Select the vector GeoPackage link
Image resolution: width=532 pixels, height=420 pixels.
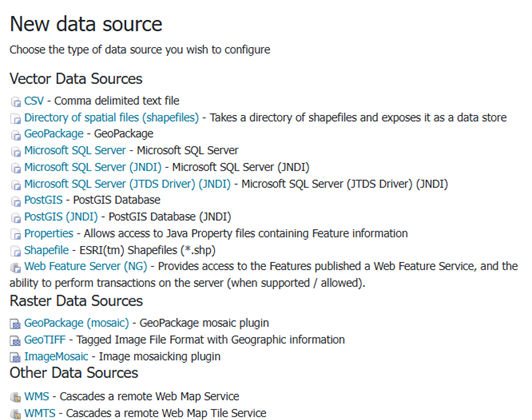click(x=54, y=134)
